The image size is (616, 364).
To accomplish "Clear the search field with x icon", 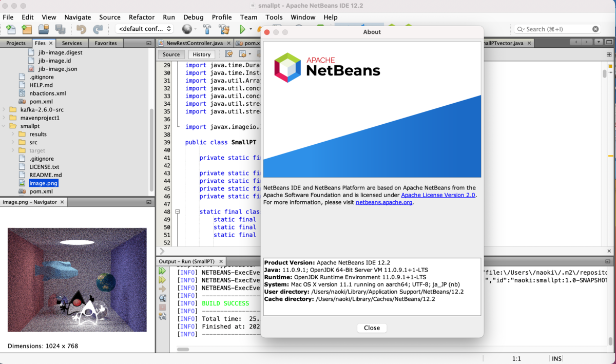I will pos(595,29).
